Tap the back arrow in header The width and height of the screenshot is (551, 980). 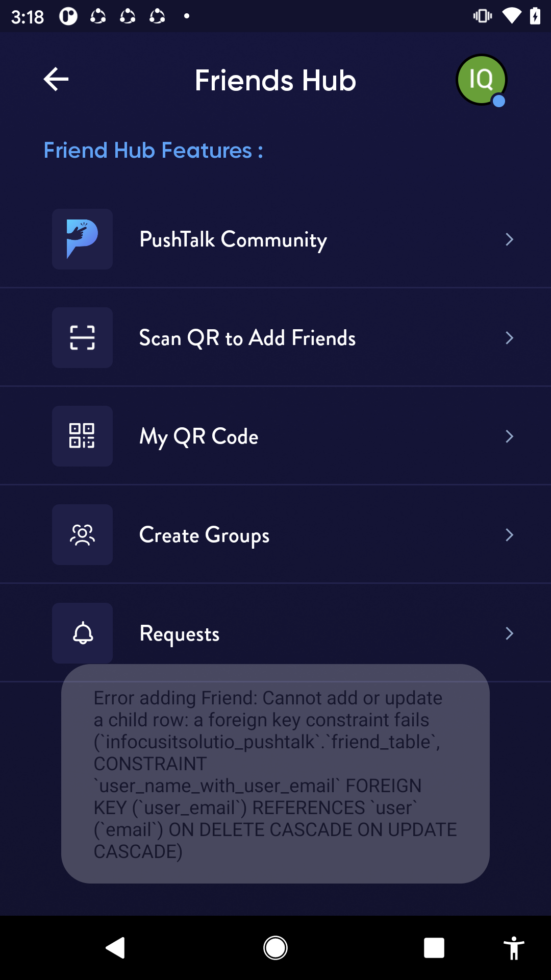[56, 80]
